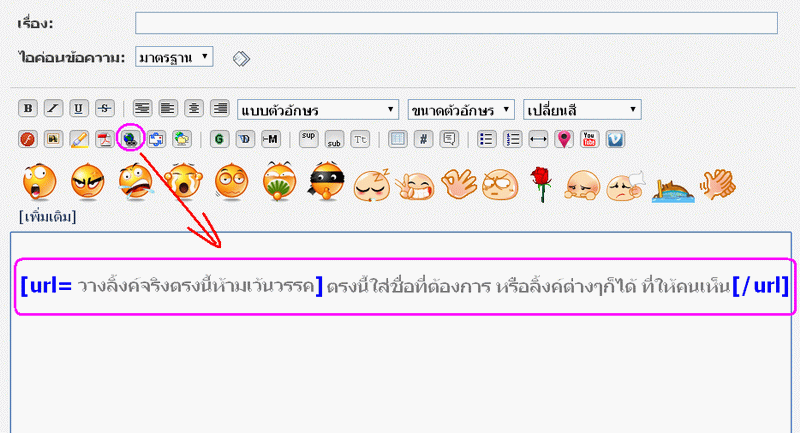Apply glow text effect (G)
The width and height of the screenshot is (800, 433).
(219, 139)
